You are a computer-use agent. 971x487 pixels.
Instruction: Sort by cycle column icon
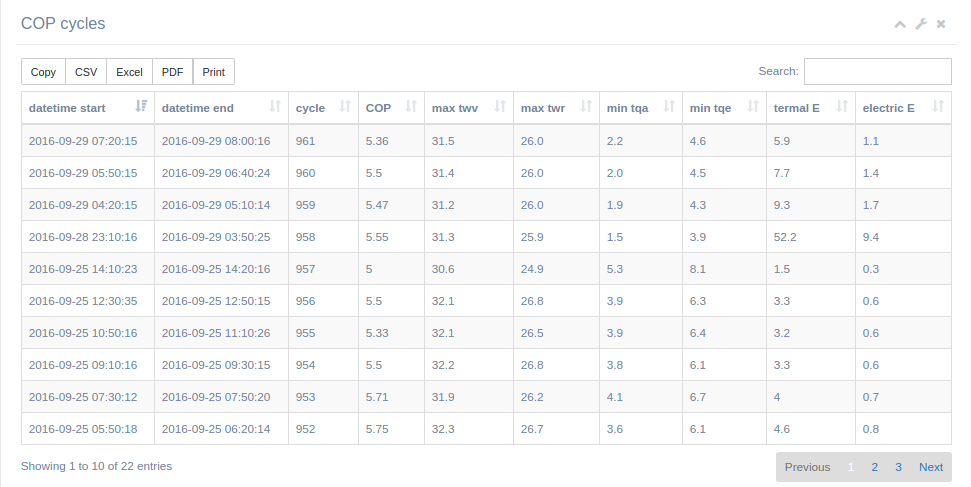[345, 107]
